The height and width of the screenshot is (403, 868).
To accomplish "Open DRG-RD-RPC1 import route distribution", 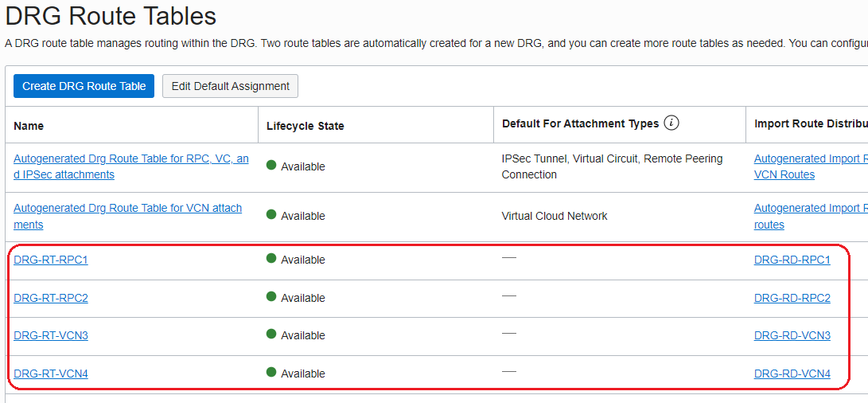I will [x=792, y=260].
